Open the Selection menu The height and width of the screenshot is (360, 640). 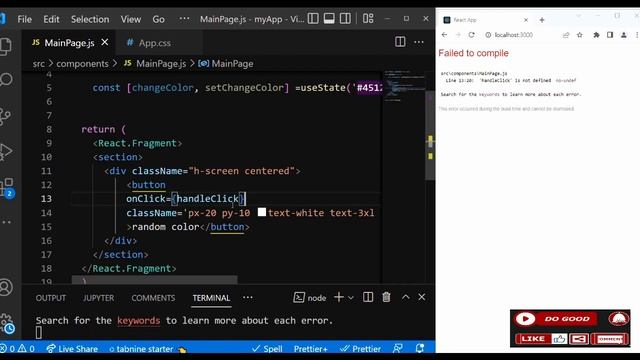click(90, 19)
